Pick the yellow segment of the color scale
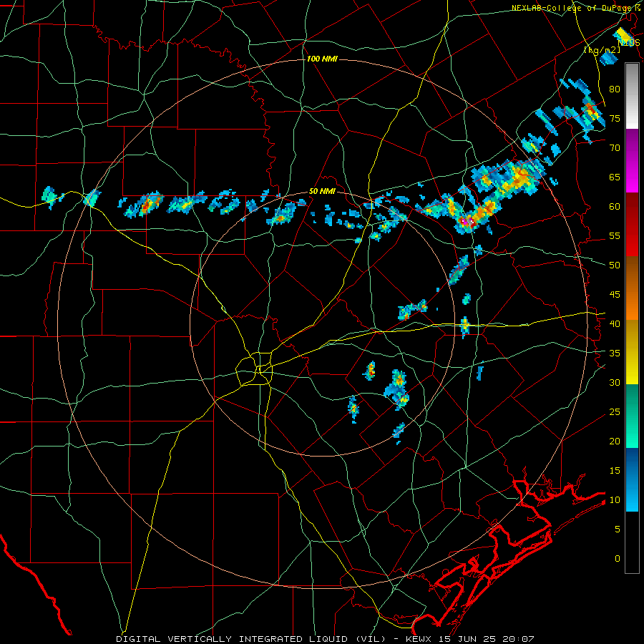644x644 pixels. 632,352
